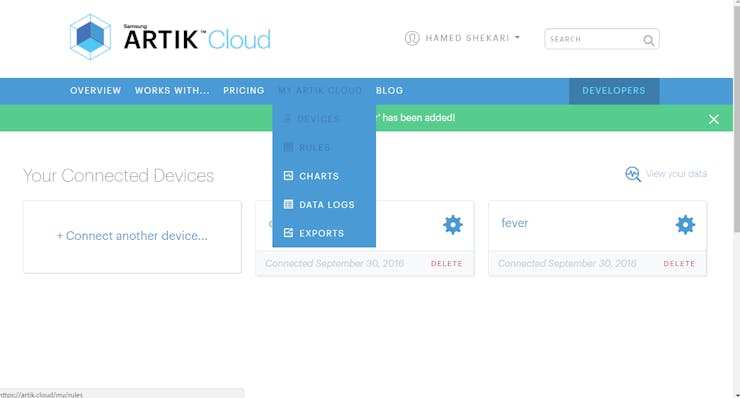Click the user avatar icon
The width and height of the screenshot is (740, 398).
(412, 38)
